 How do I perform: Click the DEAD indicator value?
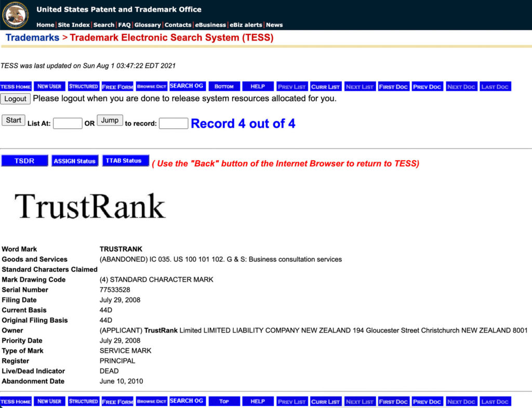click(109, 371)
